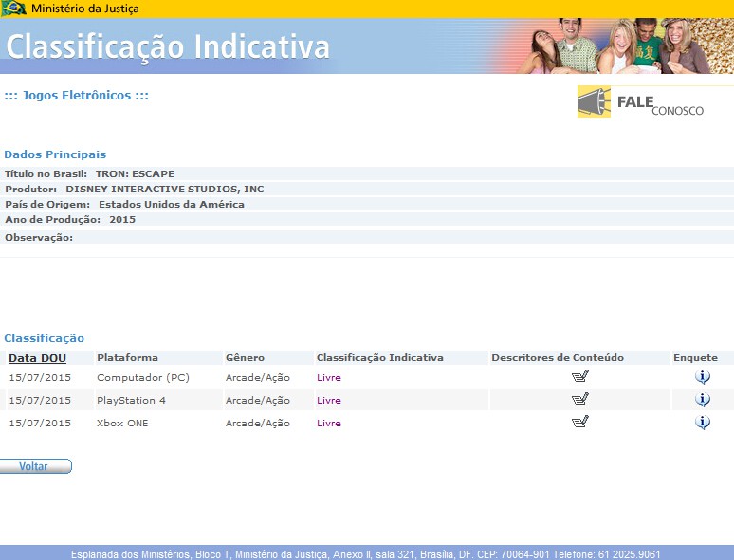The width and height of the screenshot is (734, 560).
Task: Click the Classificação Indicativa banner title
Action: (x=168, y=46)
